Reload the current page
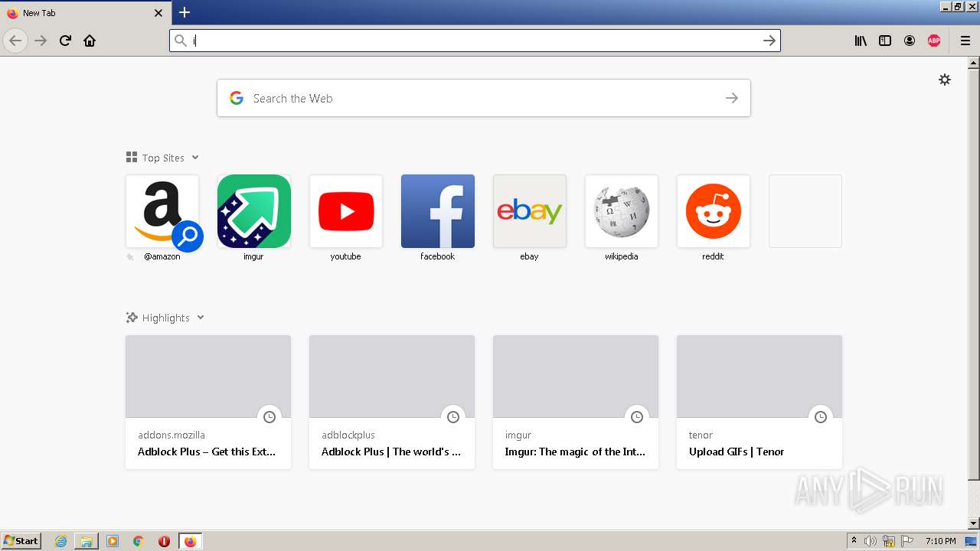980x551 pixels. click(x=65, y=41)
